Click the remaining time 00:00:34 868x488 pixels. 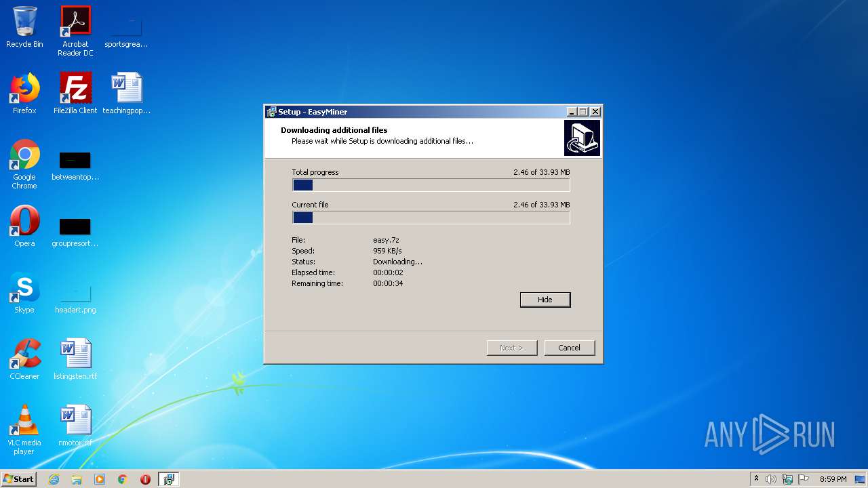click(x=388, y=283)
